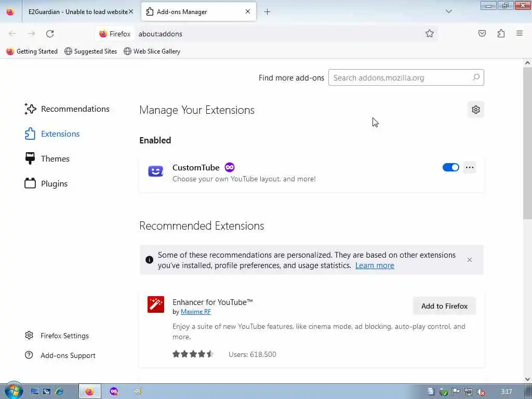Click the star rating of Enhancer for YouTube
This screenshot has height=399, width=532.
pos(193,354)
